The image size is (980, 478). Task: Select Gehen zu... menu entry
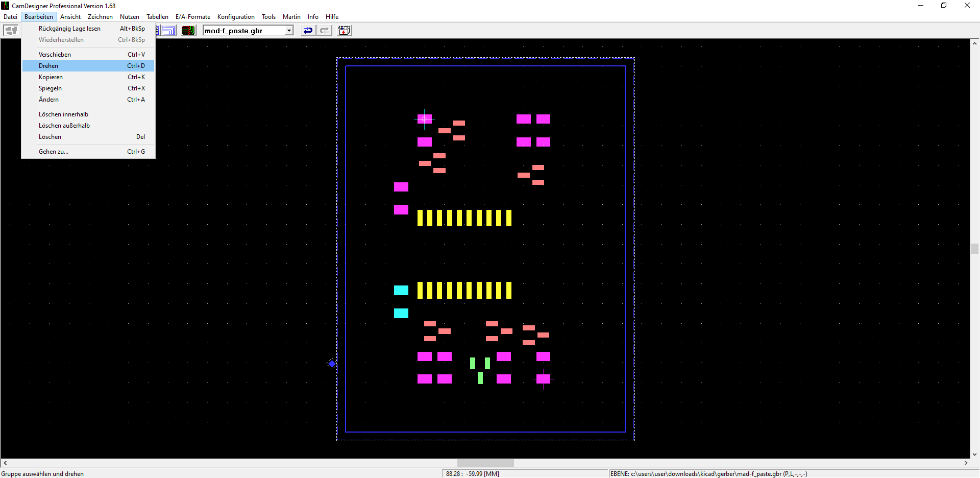pos(53,152)
